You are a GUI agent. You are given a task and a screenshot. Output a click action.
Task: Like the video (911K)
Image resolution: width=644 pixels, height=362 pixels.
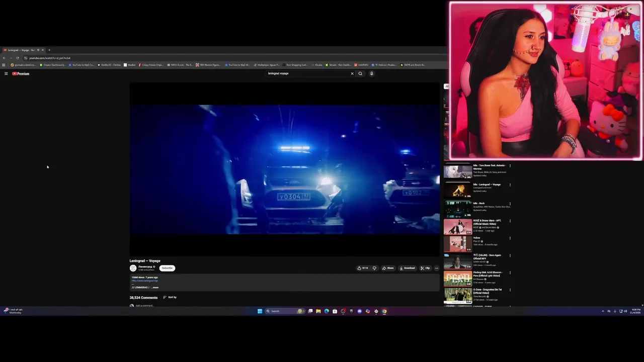pyautogui.click(x=363, y=268)
